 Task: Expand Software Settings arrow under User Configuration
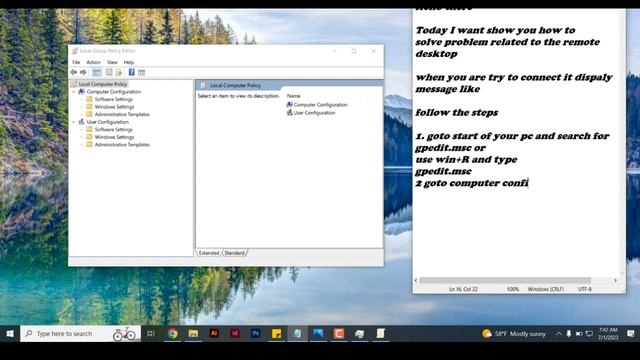click(x=82, y=129)
